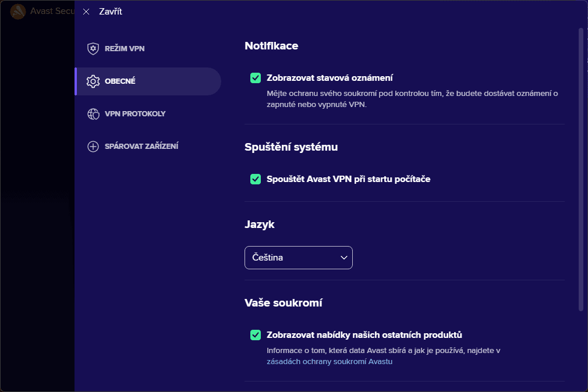This screenshot has height=392, width=588.
Task: Switch to the VPN Protokoly tab
Action: pyautogui.click(x=135, y=114)
